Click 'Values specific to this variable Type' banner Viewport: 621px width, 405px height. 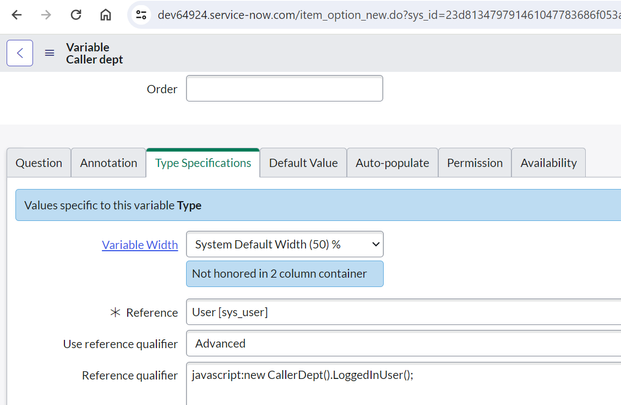pyautogui.click(x=318, y=205)
